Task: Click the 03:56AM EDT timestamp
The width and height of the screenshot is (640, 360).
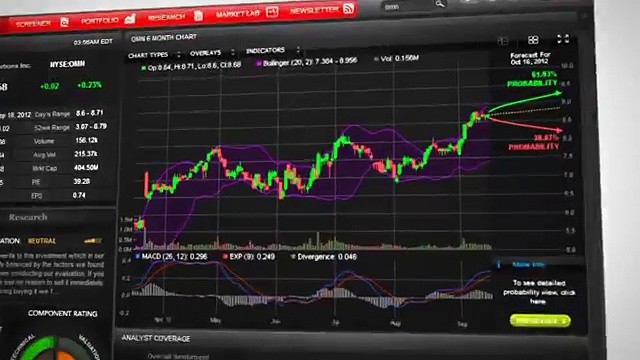Action: [93, 42]
